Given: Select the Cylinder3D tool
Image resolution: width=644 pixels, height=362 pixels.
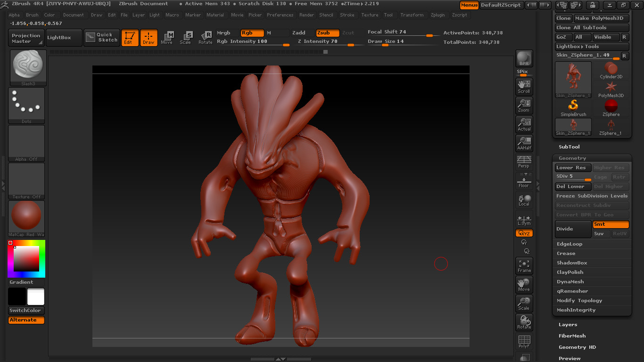Looking at the screenshot, I should click(611, 70).
